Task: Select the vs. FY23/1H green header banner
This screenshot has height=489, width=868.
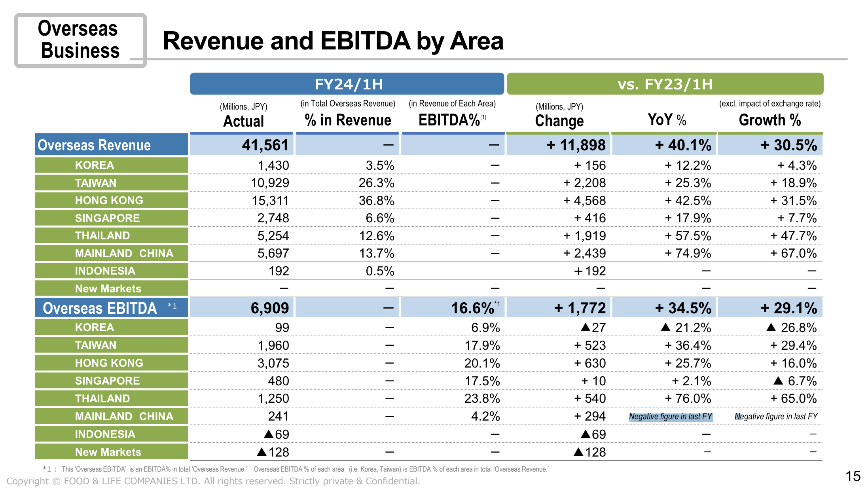Action: (x=665, y=84)
